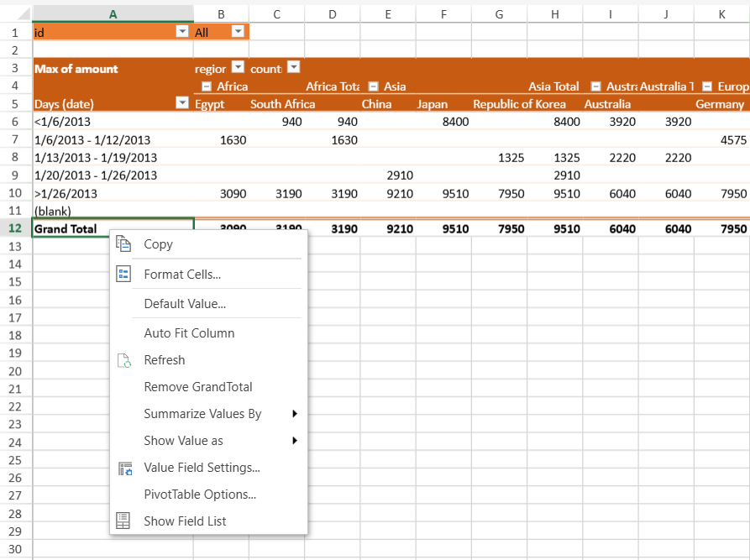Click the Format Cells icon
Image resolution: width=750 pixels, height=560 pixels.
tap(123, 275)
